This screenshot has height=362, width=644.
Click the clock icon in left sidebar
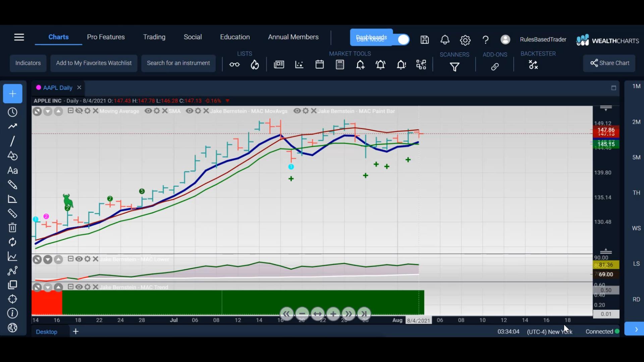click(12, 112)
